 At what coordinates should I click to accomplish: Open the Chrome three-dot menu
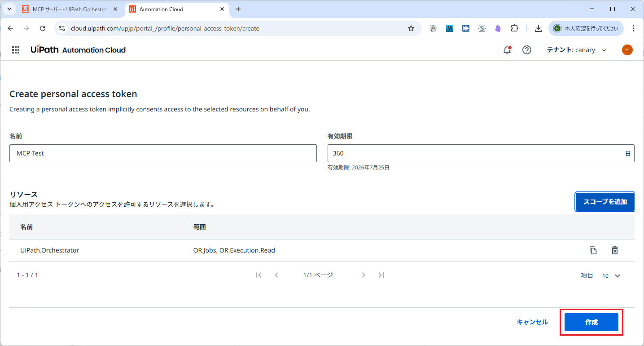(x=634, y=28)
